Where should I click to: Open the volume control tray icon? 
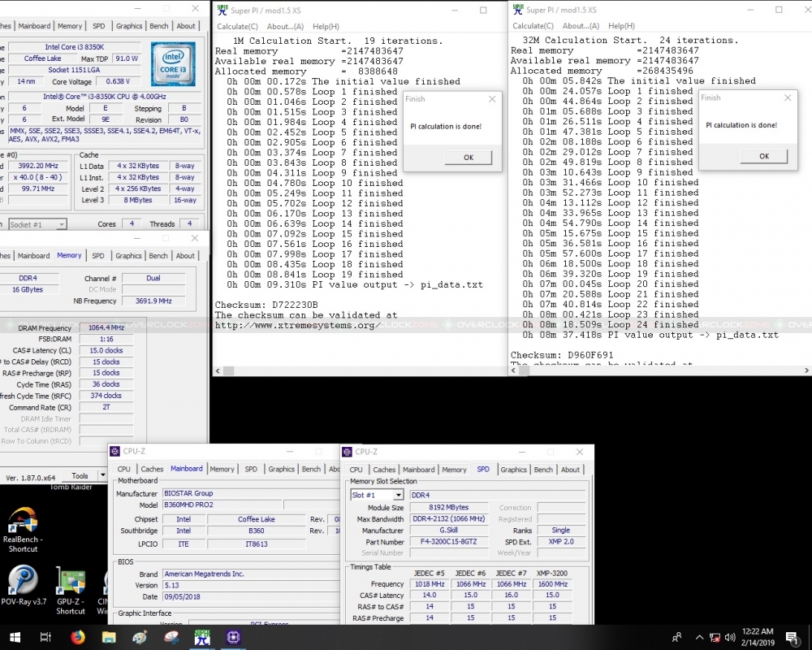coord(730,638)
